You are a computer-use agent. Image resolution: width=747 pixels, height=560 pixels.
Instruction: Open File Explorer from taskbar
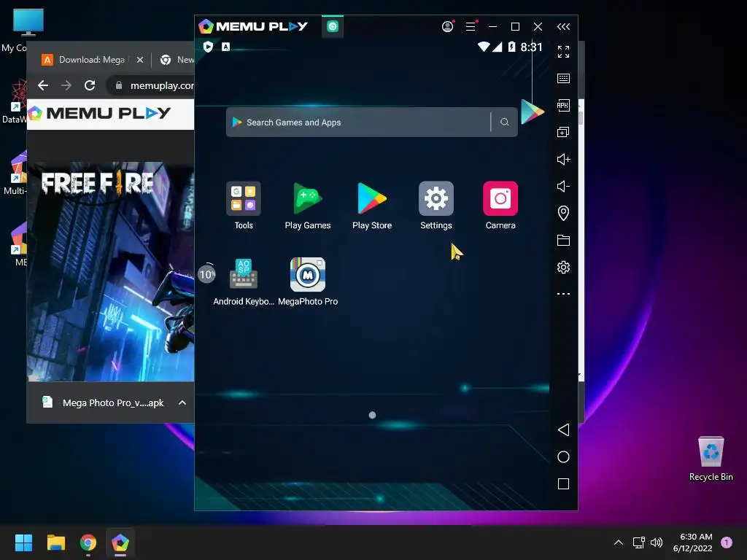tap(55, 542)
